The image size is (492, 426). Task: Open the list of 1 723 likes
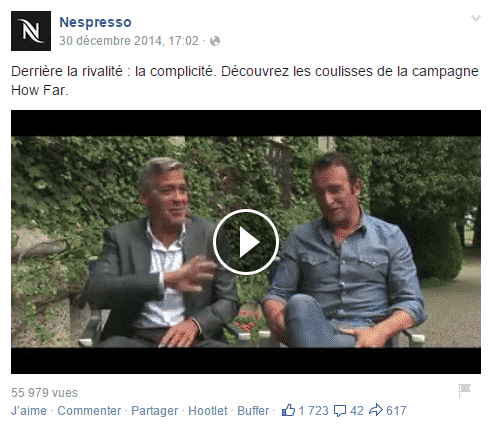[x=314, y=411]
